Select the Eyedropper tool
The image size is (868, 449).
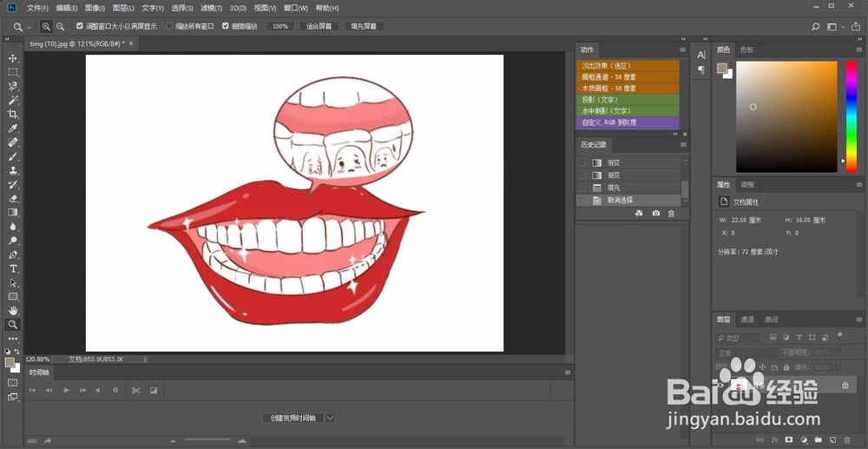tap(13, 129)
